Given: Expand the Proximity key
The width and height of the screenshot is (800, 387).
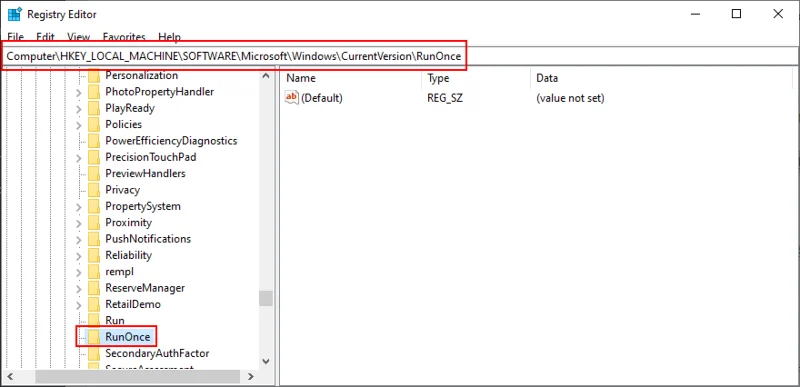Looking at the screenshot, I should pos(79,223).
